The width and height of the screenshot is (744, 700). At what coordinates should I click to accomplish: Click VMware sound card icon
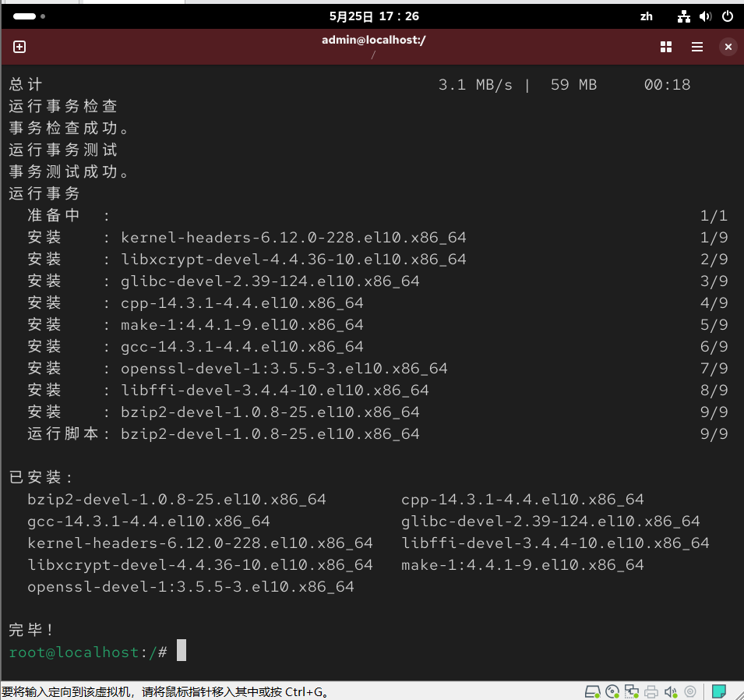point(671,691)
